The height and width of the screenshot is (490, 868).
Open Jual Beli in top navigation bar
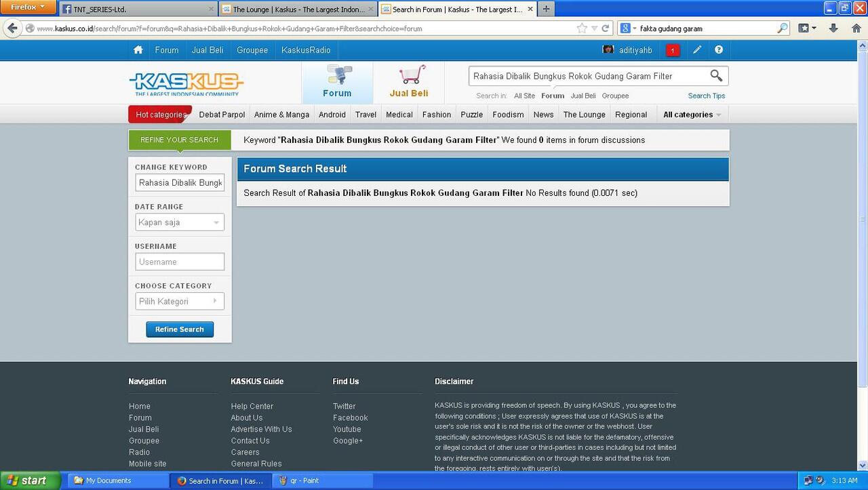208,50
